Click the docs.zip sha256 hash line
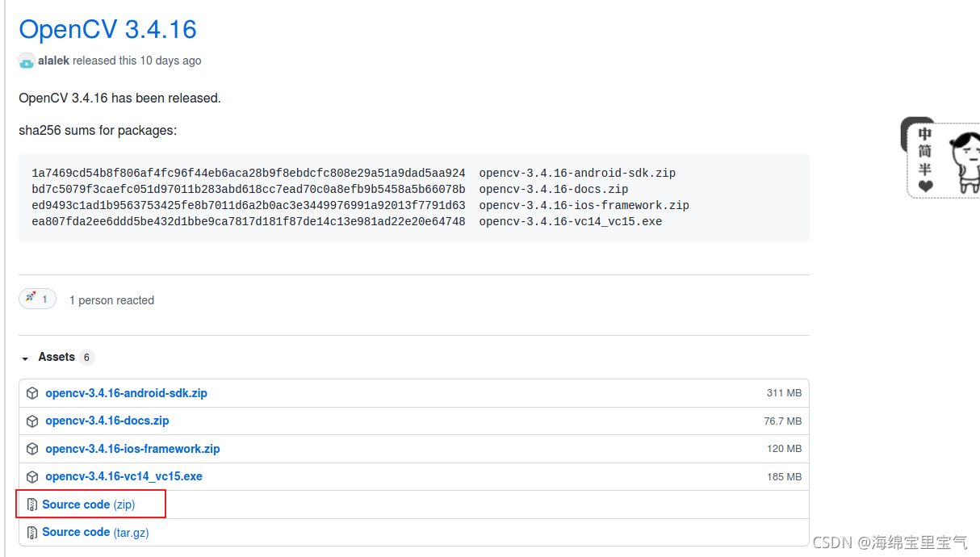Viewport: 980px width, 557px height. pyautogui.click(x=330, y=189)
